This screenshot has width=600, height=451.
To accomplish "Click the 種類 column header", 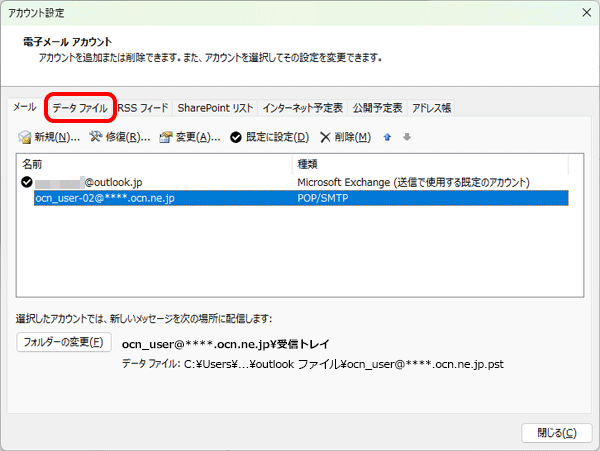I will click(x=430, y=163).
